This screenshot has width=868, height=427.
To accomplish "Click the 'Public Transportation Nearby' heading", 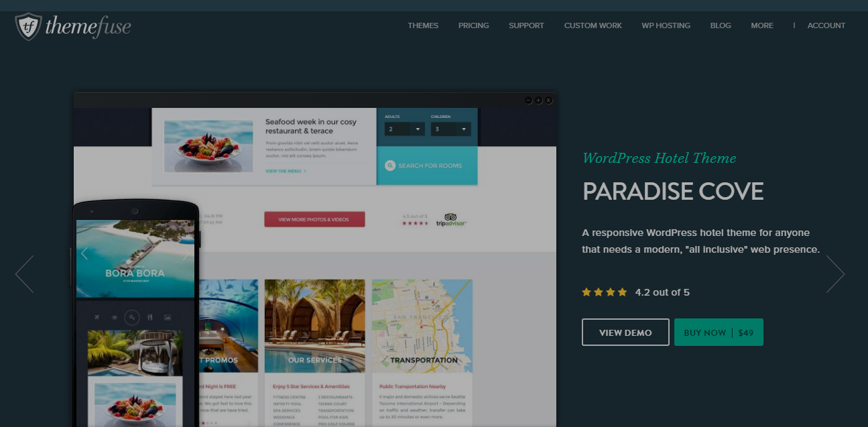I will [413, 386].
